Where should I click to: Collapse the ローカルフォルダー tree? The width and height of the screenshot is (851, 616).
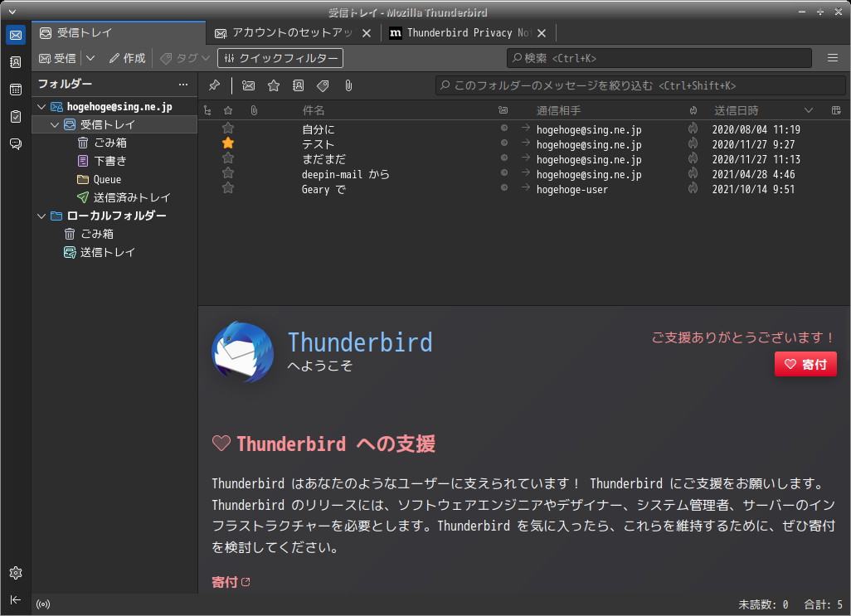41,216
